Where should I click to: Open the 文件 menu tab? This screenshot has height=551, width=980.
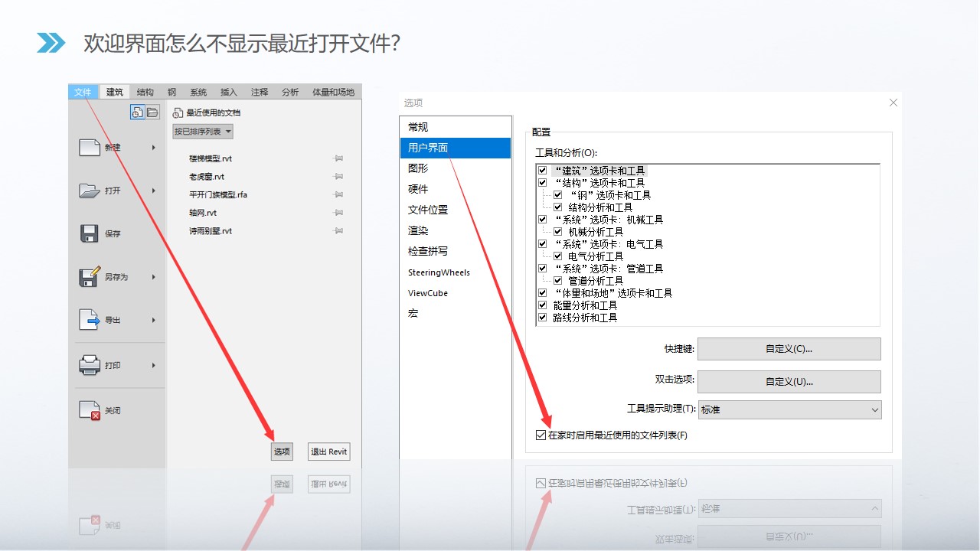[83, 92]
